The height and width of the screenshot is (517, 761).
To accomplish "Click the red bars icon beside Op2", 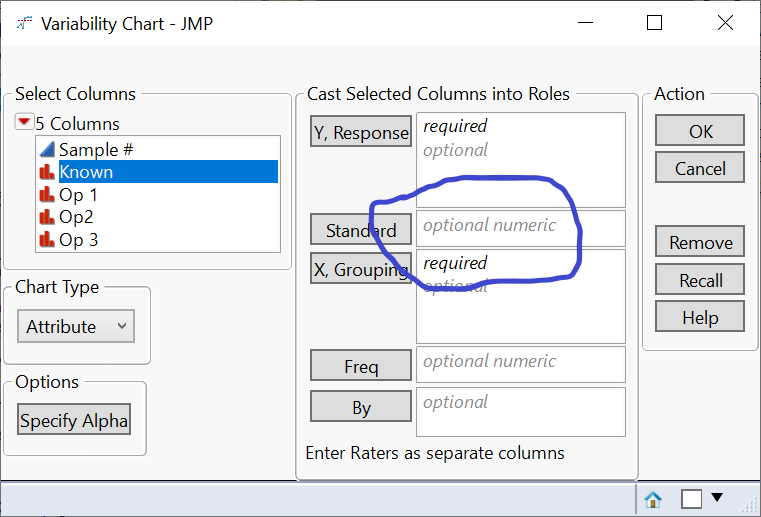I will tap(46, 217).
